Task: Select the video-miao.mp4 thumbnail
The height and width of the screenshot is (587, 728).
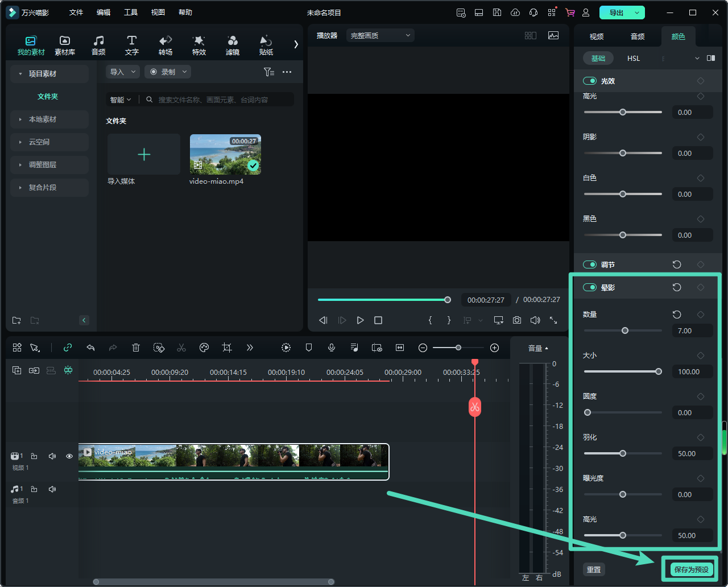Action: coord(225,154)
